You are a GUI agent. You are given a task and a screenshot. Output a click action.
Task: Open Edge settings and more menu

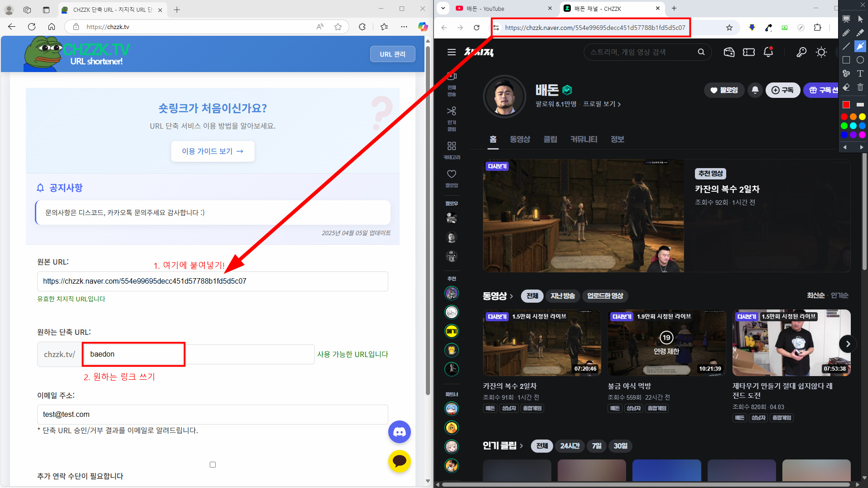pos(404,27)
